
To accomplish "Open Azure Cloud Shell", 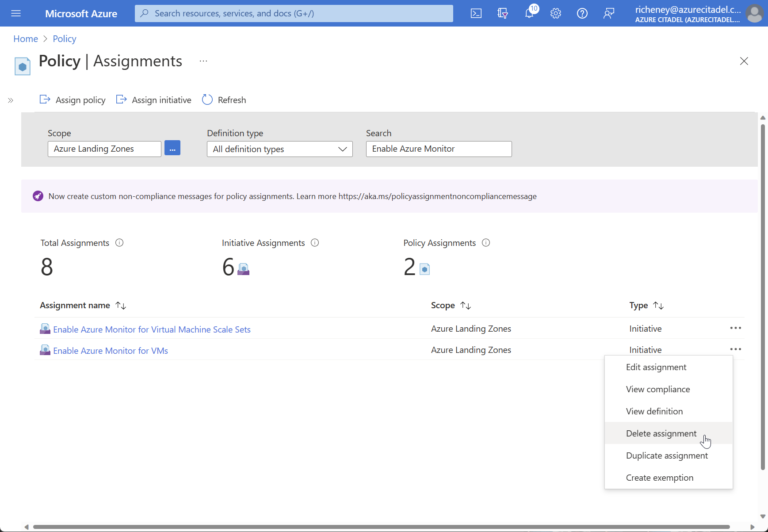I will [477, 13].
